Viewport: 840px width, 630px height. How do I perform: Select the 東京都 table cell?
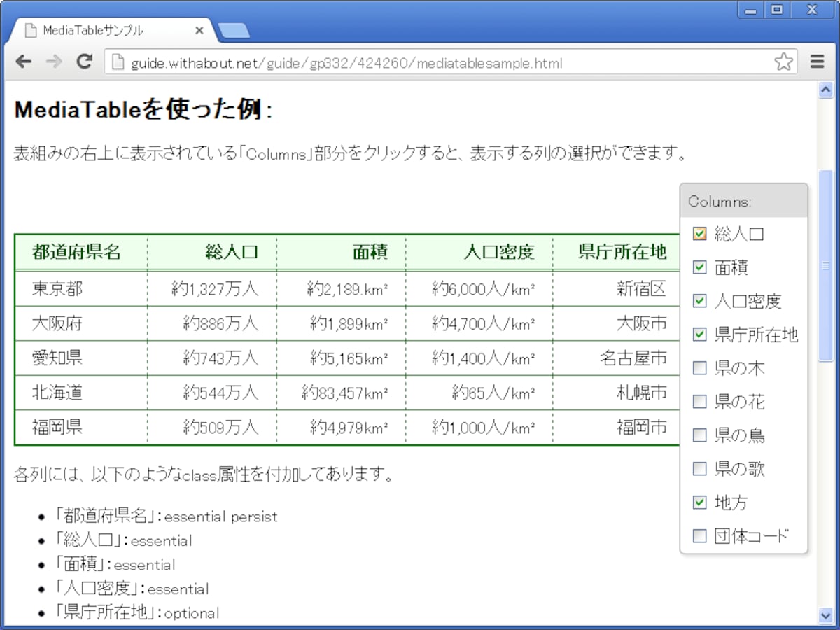[x=81, y=288]
